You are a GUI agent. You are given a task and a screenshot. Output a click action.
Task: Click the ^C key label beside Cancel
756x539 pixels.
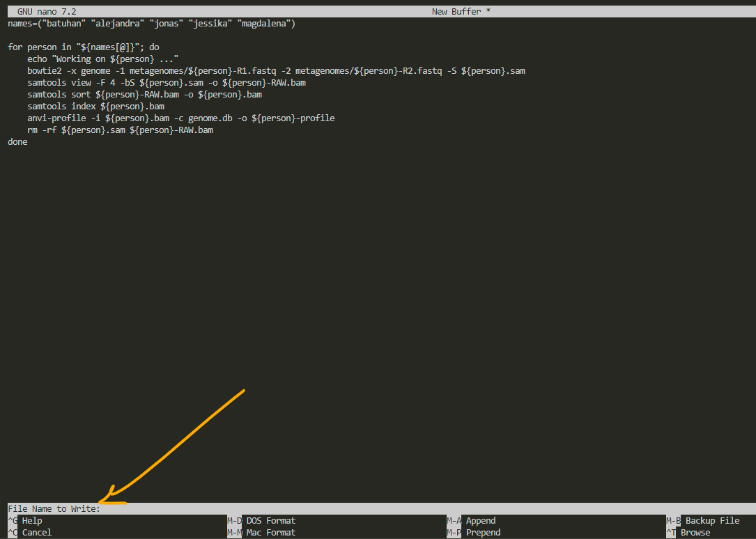point(13,533)
